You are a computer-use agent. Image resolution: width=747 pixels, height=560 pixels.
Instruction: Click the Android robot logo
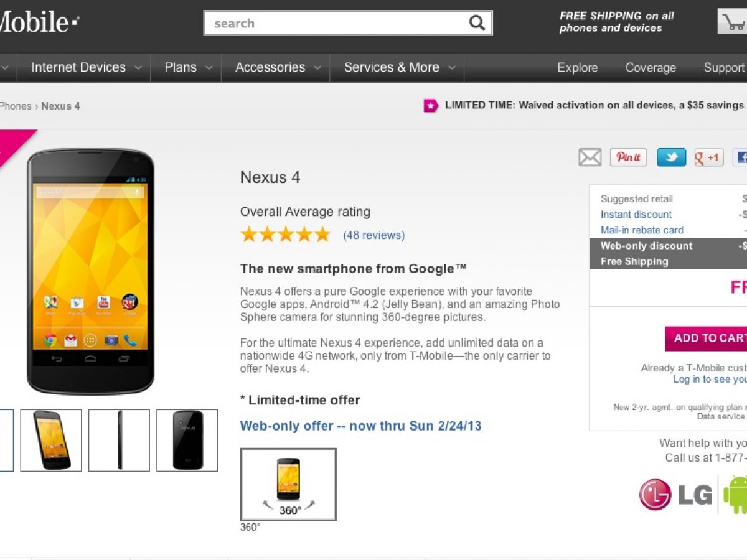[x=735, y=494]
